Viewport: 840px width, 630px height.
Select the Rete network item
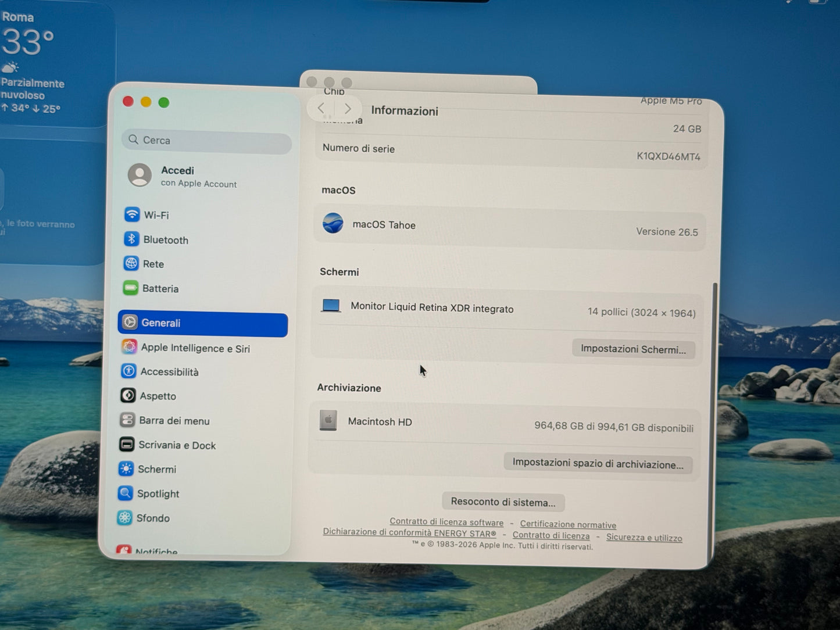(x=144, y=264)
